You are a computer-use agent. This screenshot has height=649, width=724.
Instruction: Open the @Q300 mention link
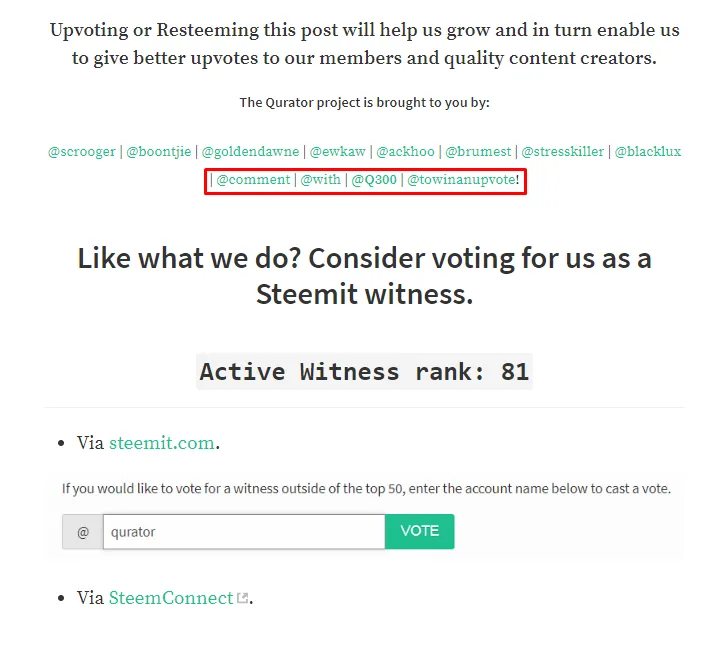coord(374,180)
